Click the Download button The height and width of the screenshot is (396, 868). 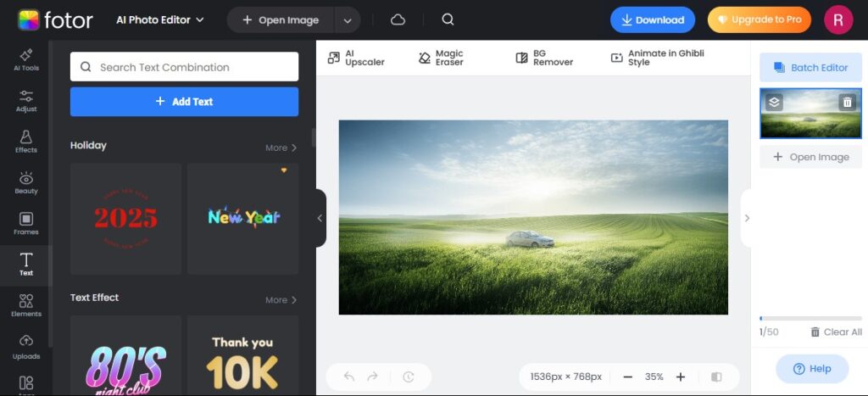(653, 20)
